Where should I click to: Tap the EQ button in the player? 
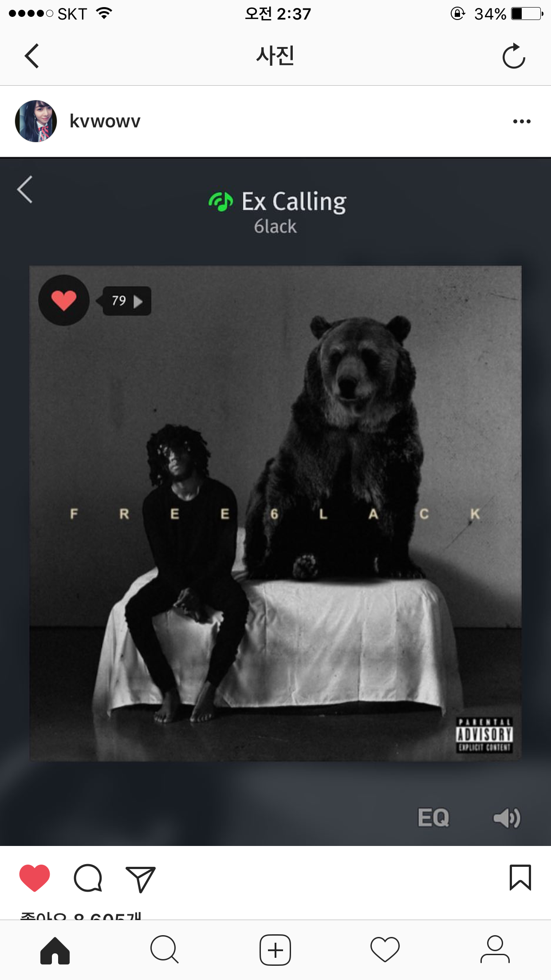click(x=433, y=818)
